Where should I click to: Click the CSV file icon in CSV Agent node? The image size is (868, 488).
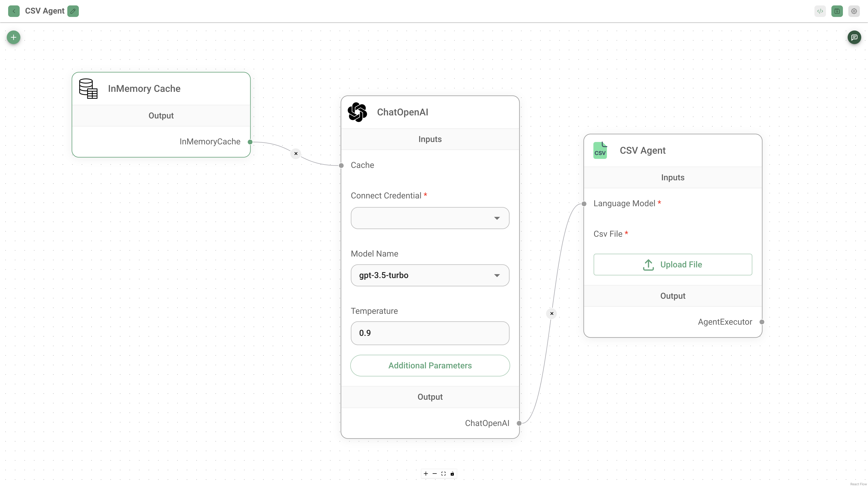pyautogui.click(x=600, y=150)
